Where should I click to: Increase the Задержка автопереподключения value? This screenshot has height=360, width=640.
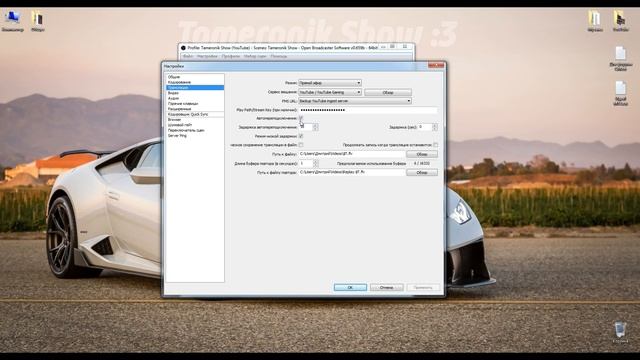pyautogui.click(x=315, y=125)
